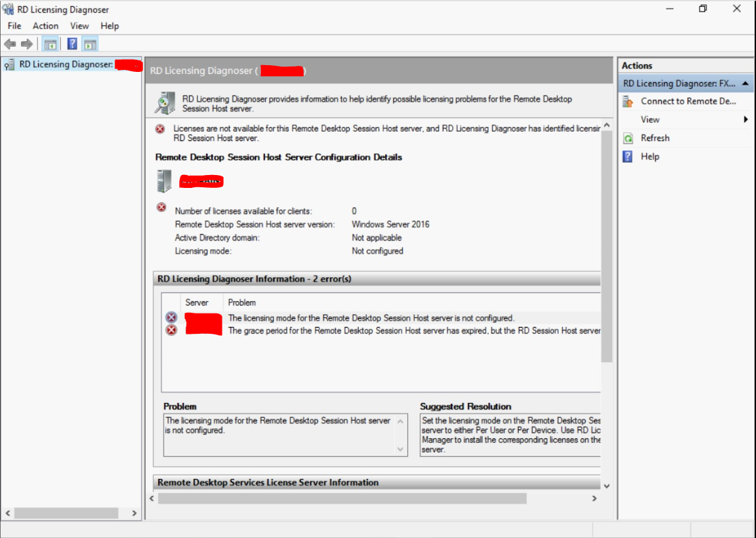Click the Problem column header
The width and height of the screenshot is (756, 538).
tap(242, 303)
